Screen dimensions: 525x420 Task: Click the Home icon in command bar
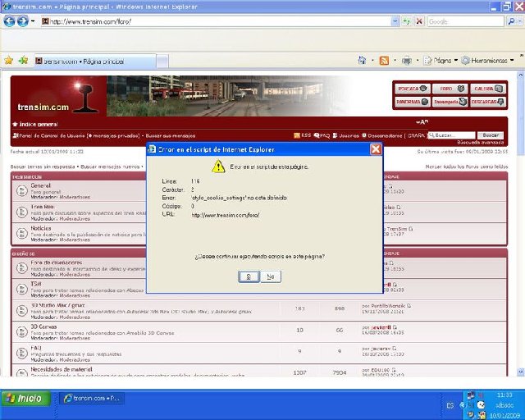coord(362,61)
